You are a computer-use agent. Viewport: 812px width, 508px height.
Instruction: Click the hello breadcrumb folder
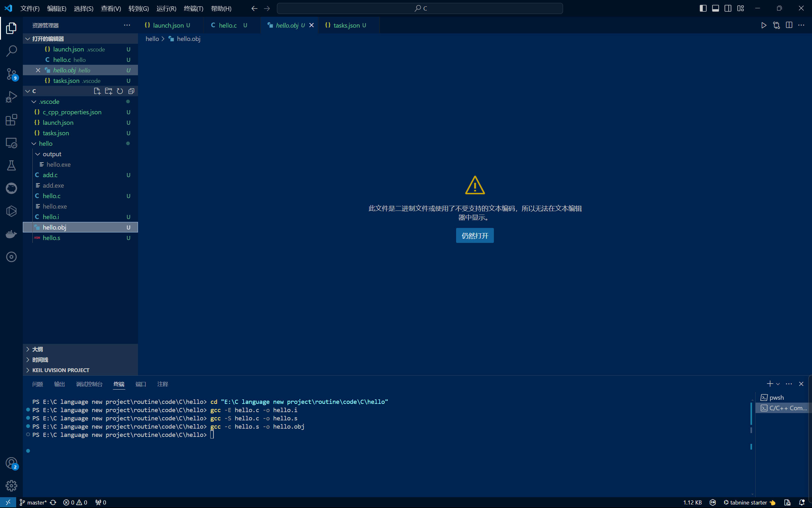152,39
